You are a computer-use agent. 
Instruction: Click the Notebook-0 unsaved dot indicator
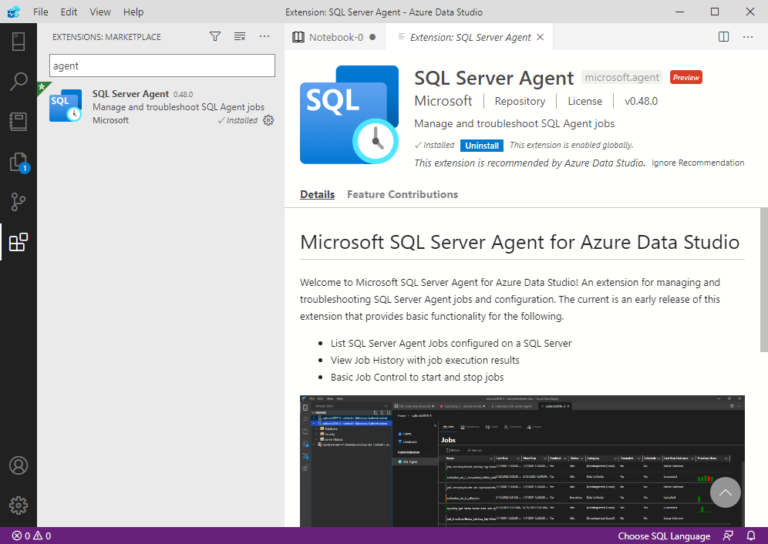point(373,37)
